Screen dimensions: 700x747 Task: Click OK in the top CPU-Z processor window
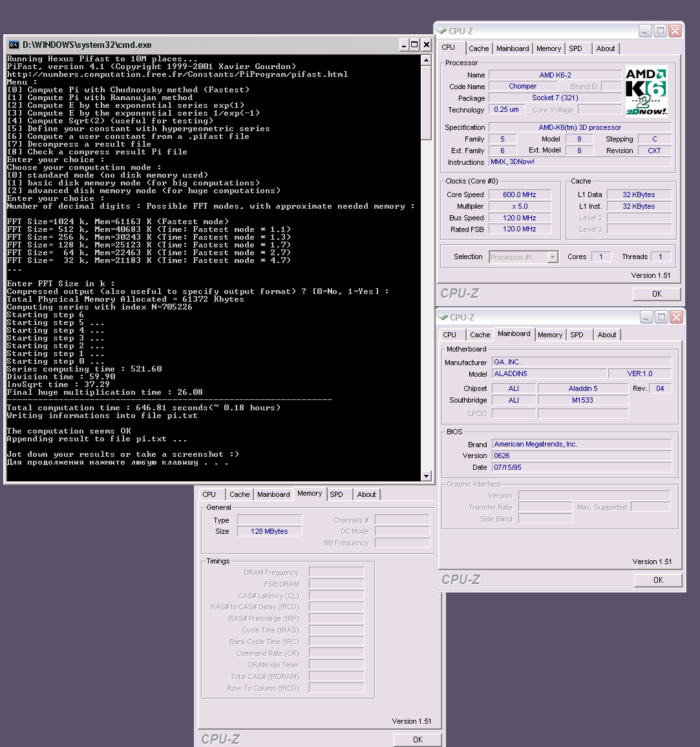(657, 294)
